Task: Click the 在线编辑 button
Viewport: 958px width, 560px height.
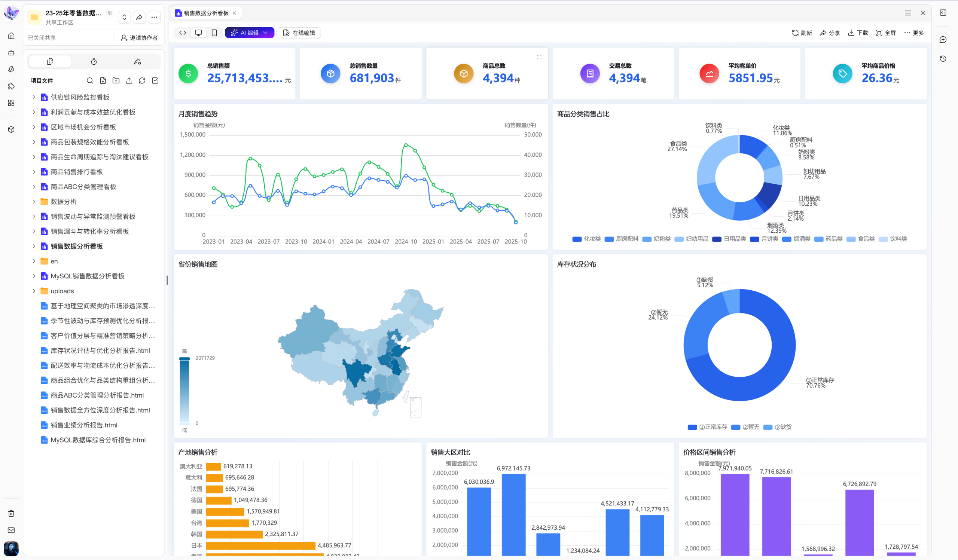Action: [299, 33]
